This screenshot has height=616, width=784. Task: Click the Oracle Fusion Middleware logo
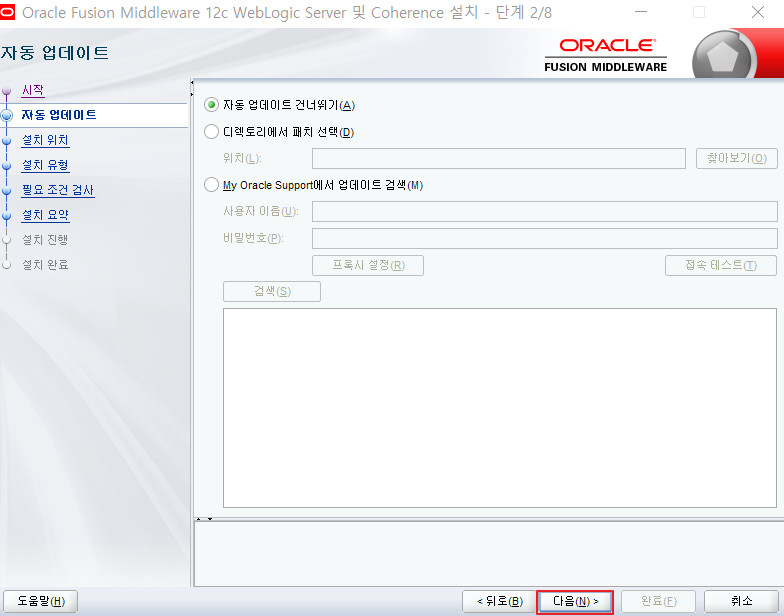coord(606,56)
